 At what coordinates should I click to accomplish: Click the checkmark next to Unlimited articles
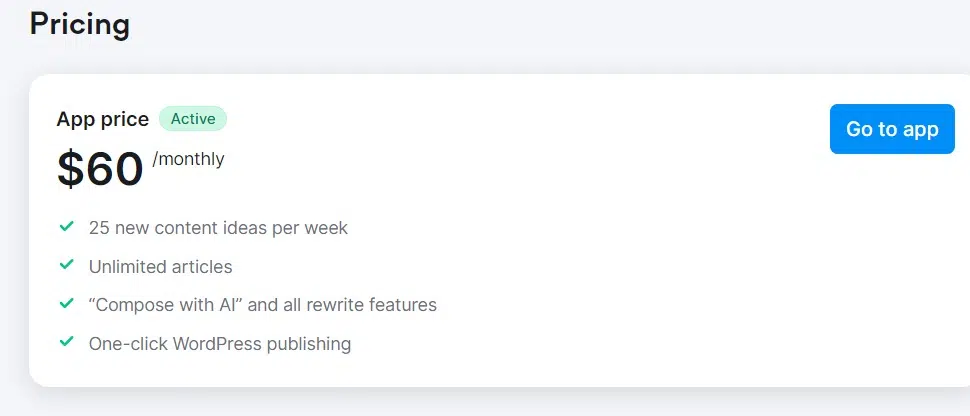[67, 266]
